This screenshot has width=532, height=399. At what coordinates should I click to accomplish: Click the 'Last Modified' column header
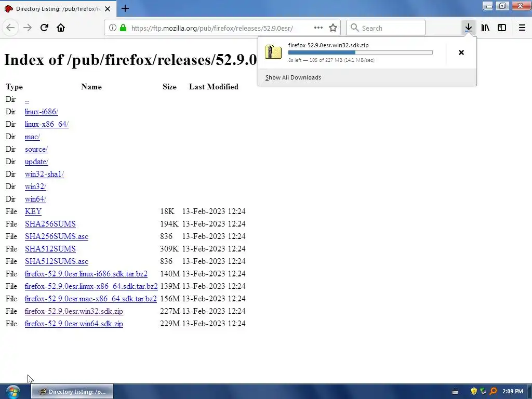point(214,87)
